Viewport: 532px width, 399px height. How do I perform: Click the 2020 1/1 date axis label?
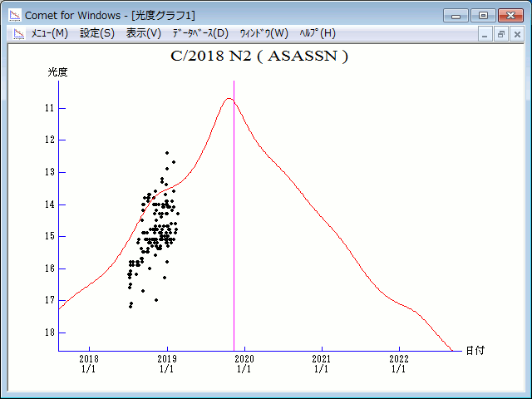click(244, 363)
